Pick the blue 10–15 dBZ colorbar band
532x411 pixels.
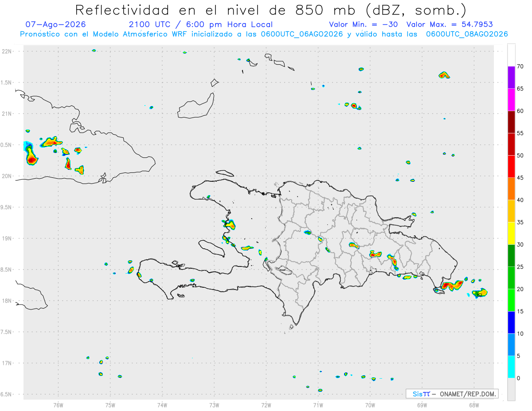point(511,322)
